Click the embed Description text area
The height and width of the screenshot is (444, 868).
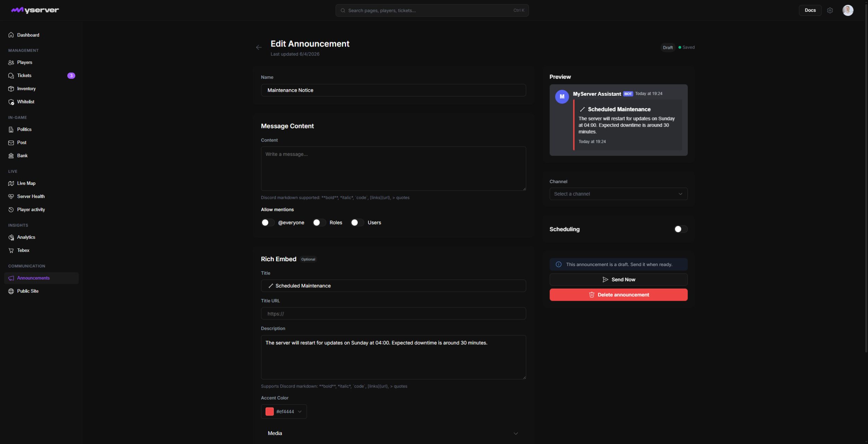coord(393,357)
